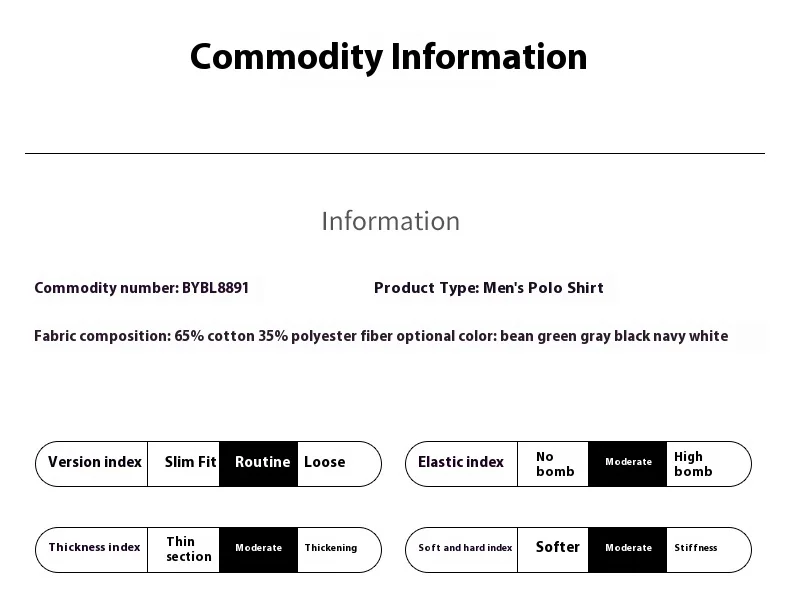Choose Moderate in the Elastic index row

628,463
